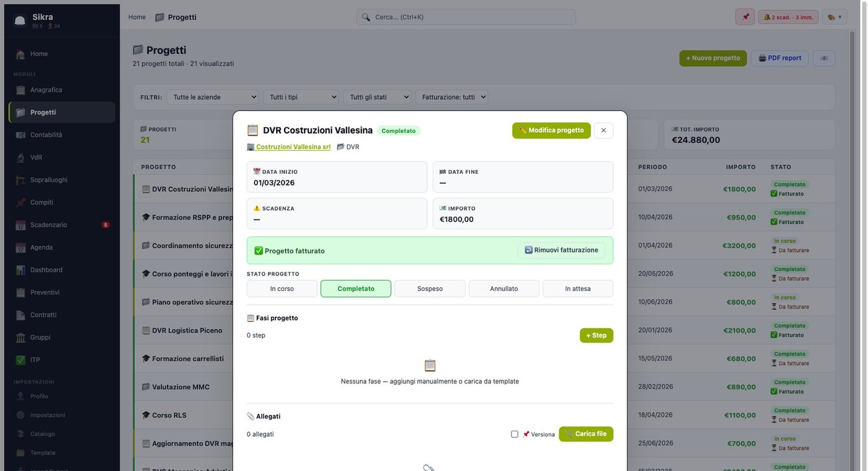868x471 pixels.
Task: Click the Completato badge beside the project title
Action: 399,131
